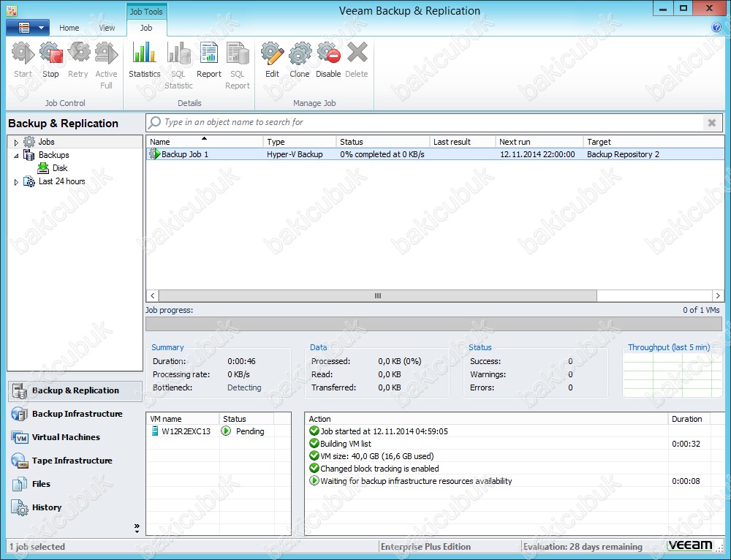Disable the selected job
Image resolution: width=731 pixels, height=560 pixels.
click(x=328, y=60)
